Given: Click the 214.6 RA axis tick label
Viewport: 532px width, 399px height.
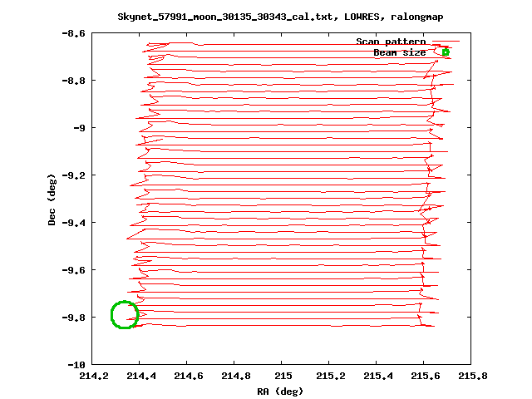Looking at the screenshot, I should [189, 376].
